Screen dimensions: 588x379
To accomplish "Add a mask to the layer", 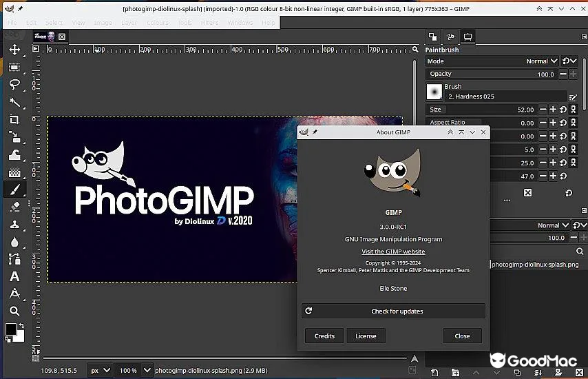I will 558,373.
